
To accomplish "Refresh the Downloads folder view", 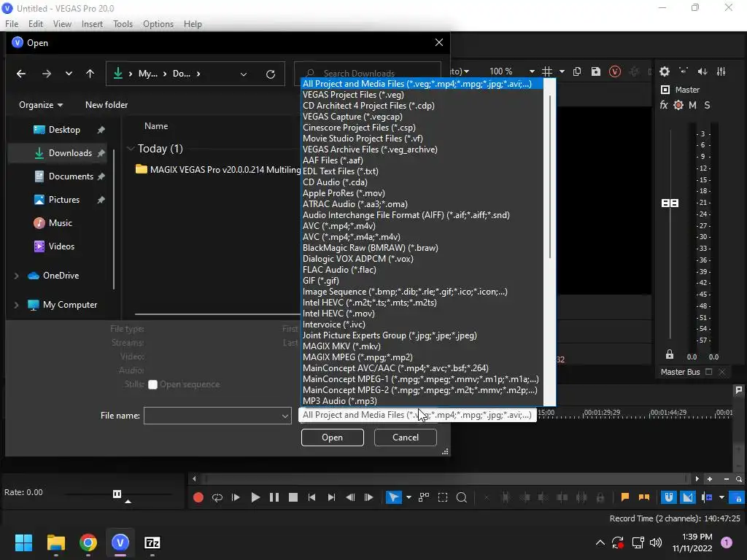I will point(271,74).
